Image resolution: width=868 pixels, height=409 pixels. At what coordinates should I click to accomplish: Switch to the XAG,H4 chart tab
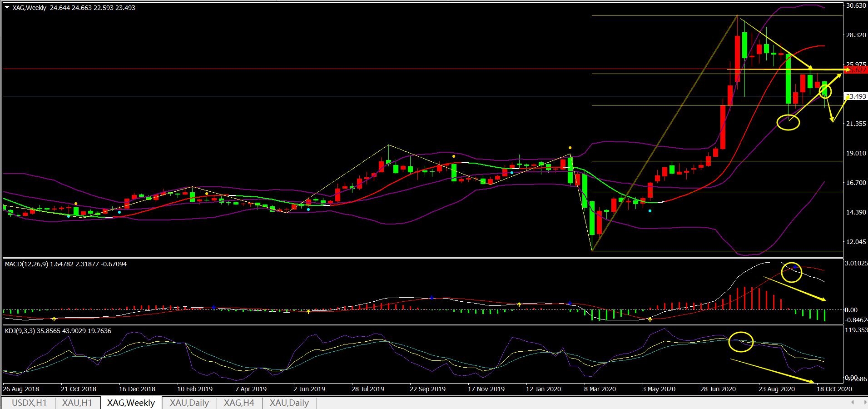tap(239, 403)
